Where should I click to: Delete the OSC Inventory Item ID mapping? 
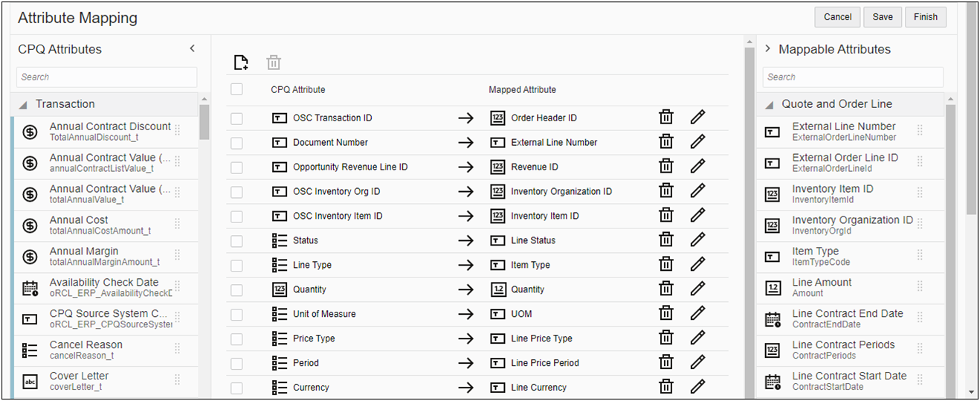666,216
